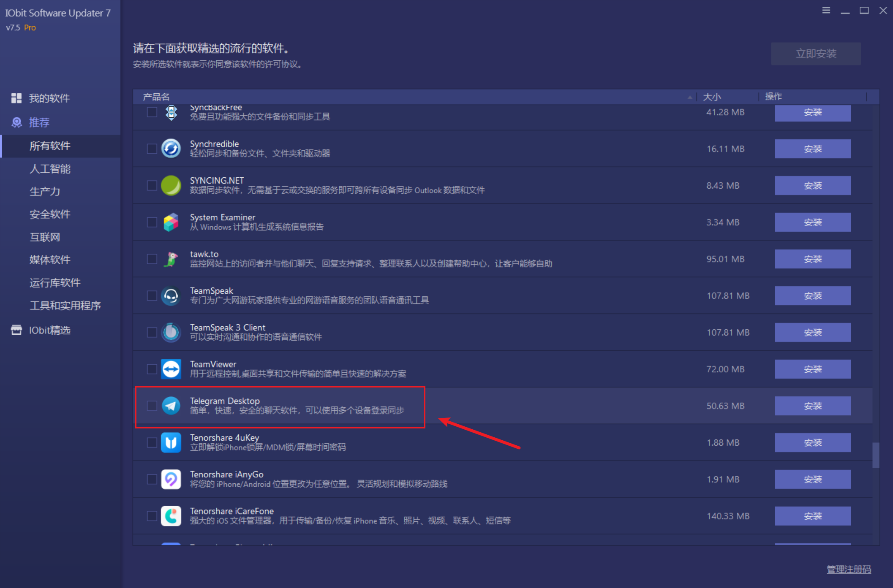Tick the SyncBackFree checkbox
The image size is (893, 588).
tap(152, 112)
